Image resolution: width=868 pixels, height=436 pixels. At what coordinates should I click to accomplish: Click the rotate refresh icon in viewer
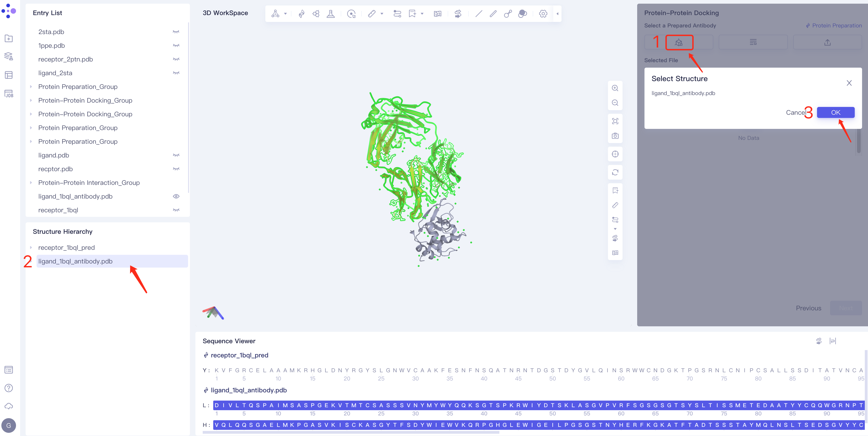point(615,172)
